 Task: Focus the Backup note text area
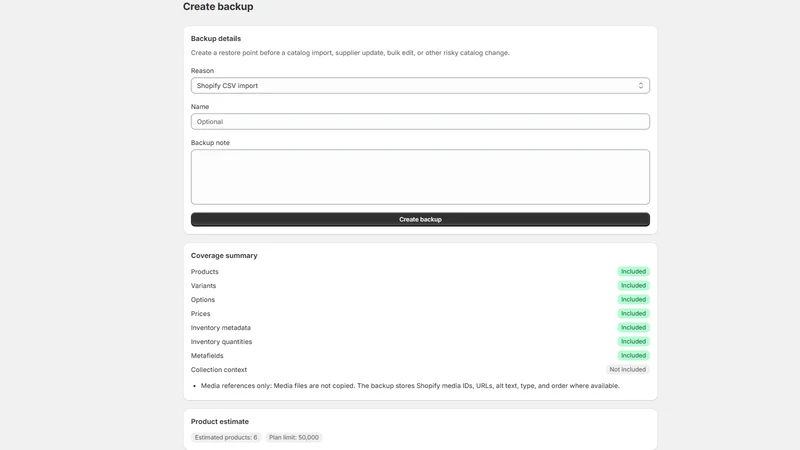pos(420,177)
